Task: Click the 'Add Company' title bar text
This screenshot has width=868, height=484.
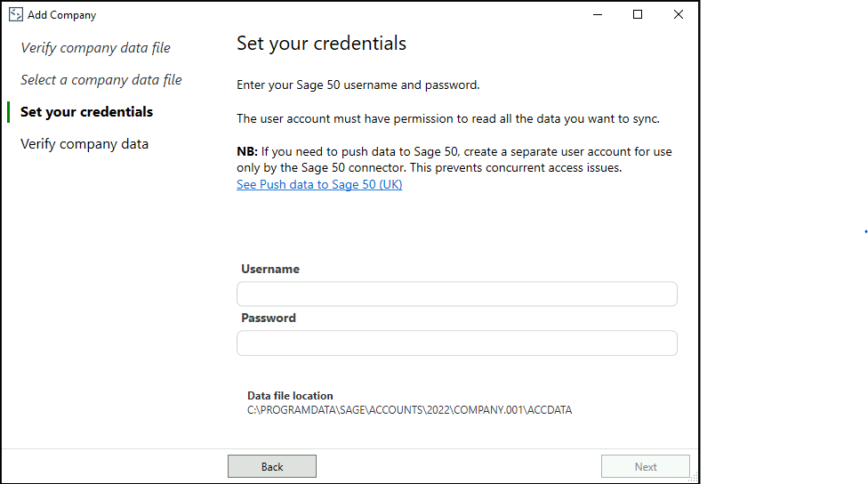Action: coord(62,15)
